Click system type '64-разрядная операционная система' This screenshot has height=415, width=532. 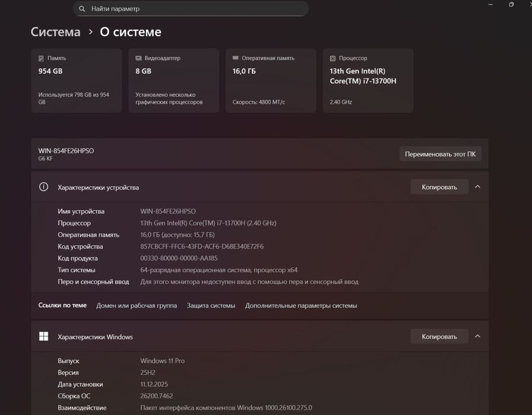[195, 270]
